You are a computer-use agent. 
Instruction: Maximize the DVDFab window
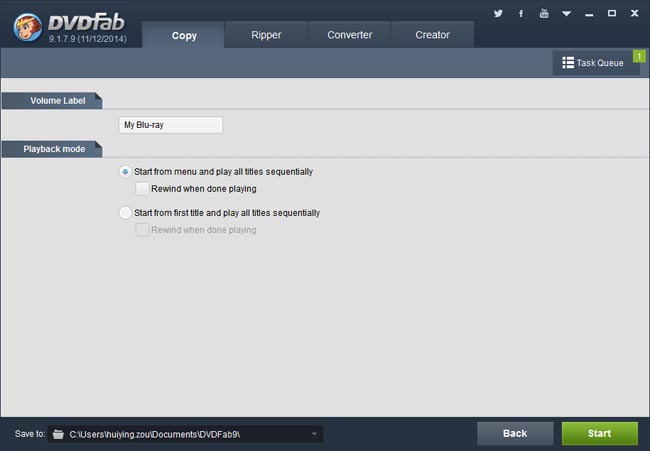pos(611,14)
